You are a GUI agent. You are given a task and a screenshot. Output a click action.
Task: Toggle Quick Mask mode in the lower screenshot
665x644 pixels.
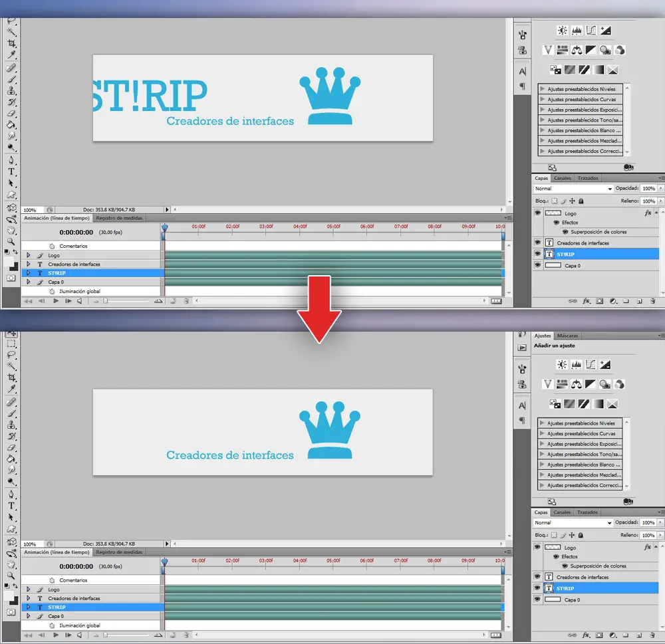(11, 612)
